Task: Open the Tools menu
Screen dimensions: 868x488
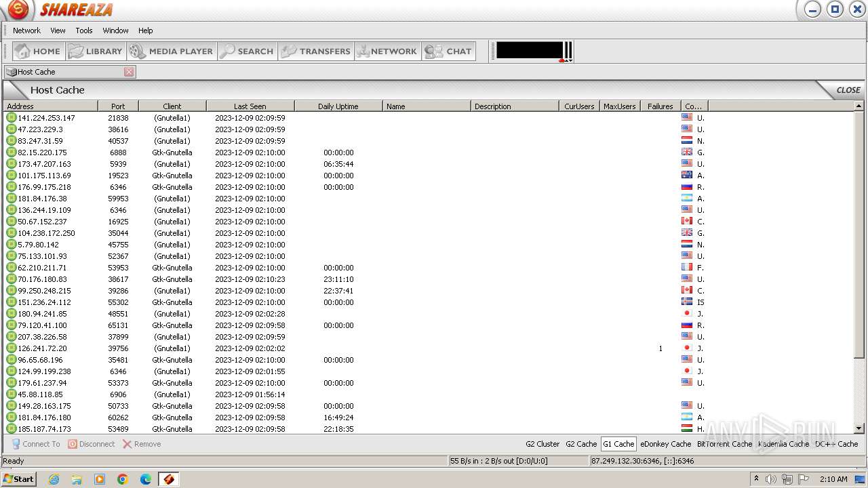Action: pos(84,30)
